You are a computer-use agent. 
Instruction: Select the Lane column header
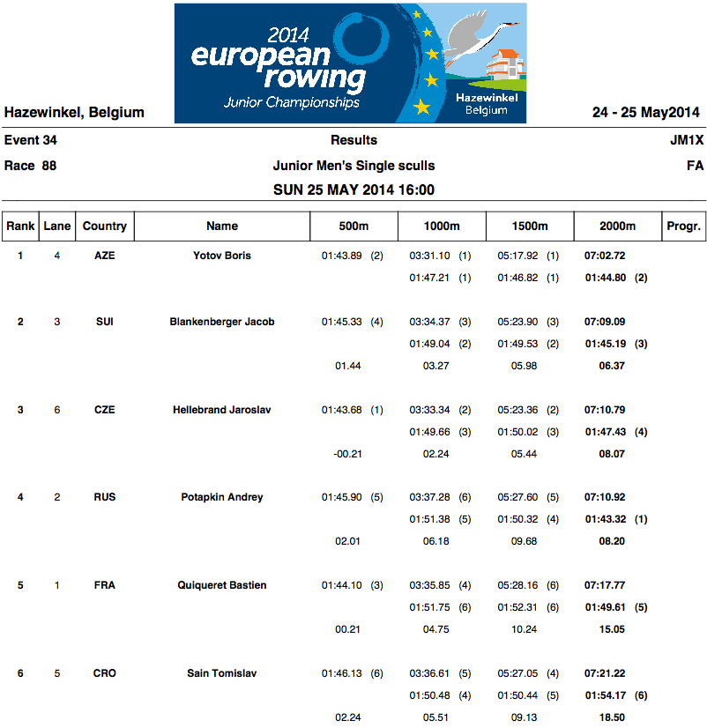tap(57, 227)
